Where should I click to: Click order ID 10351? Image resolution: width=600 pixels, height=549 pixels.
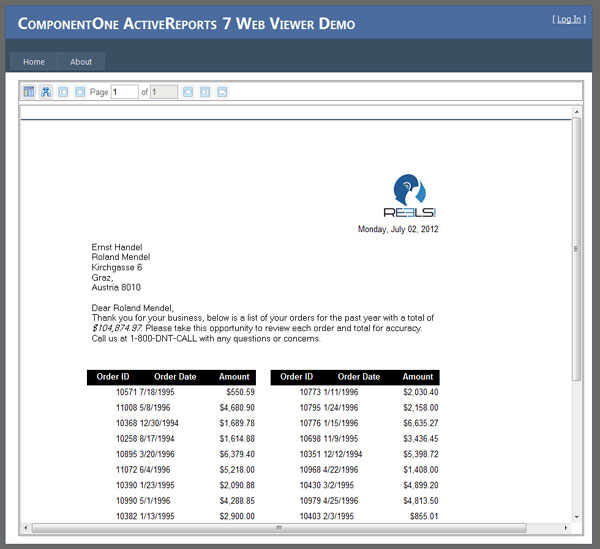click(x=310, y=454)
